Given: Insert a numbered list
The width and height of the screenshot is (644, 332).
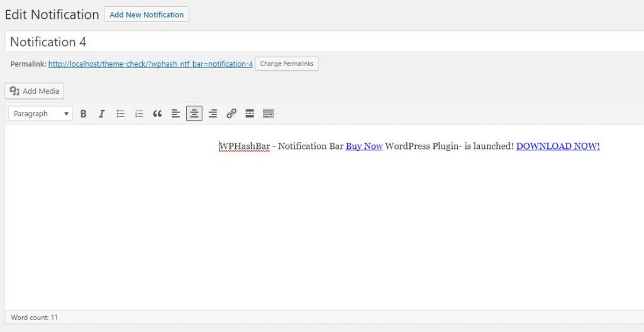Looking at the screenshot, I should [139, 114].
